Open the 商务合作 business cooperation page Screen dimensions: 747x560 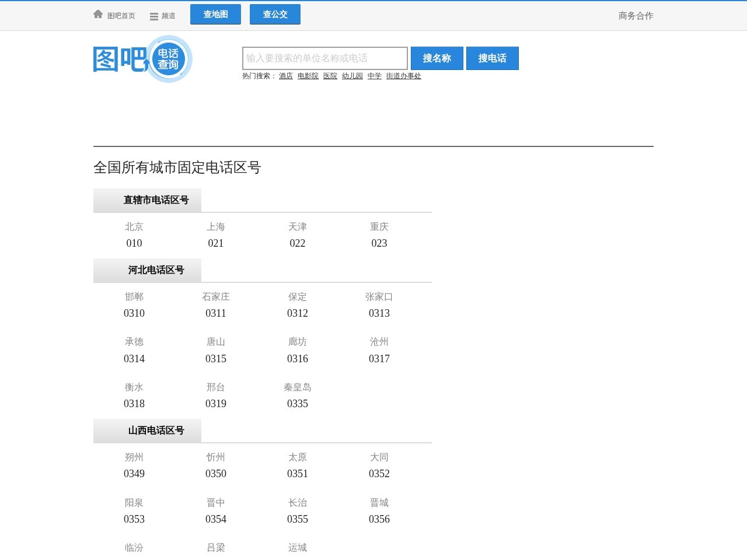(635, 16)
